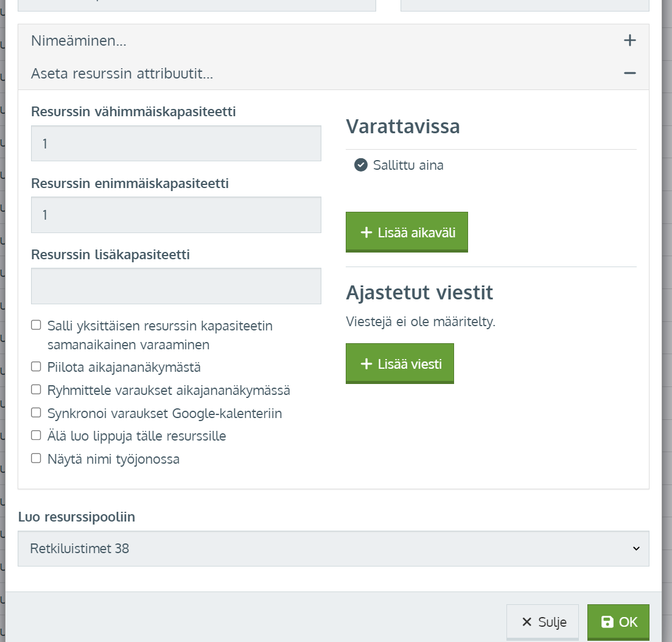
Task: Enable Salli yksittäisen resurssin kapasiteetin samanaikainen varaaminen
Action: 37,326
